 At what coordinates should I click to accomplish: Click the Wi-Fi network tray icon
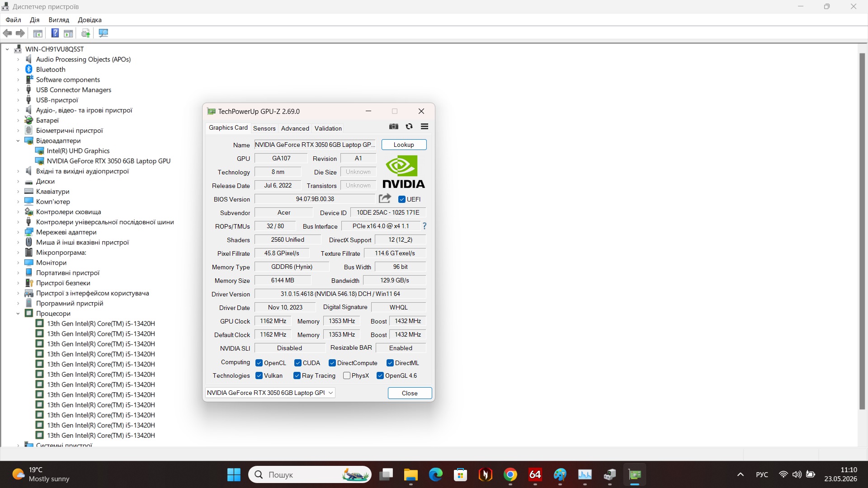tap(783, 474)
